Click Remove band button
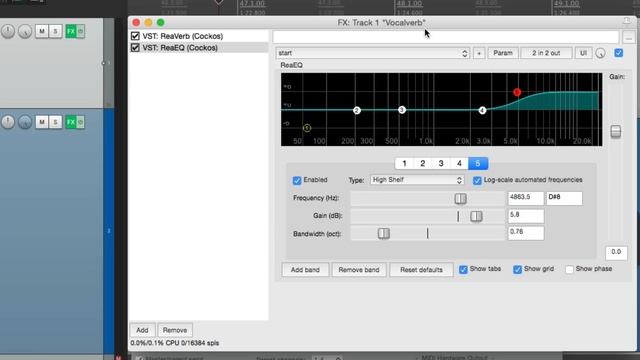 [x=359, y=270]
